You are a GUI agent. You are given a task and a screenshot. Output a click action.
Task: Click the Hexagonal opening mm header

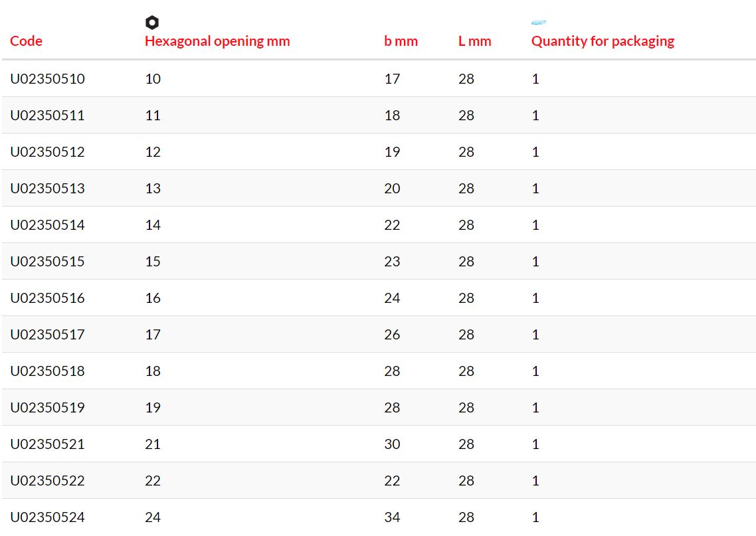[217, 41]
